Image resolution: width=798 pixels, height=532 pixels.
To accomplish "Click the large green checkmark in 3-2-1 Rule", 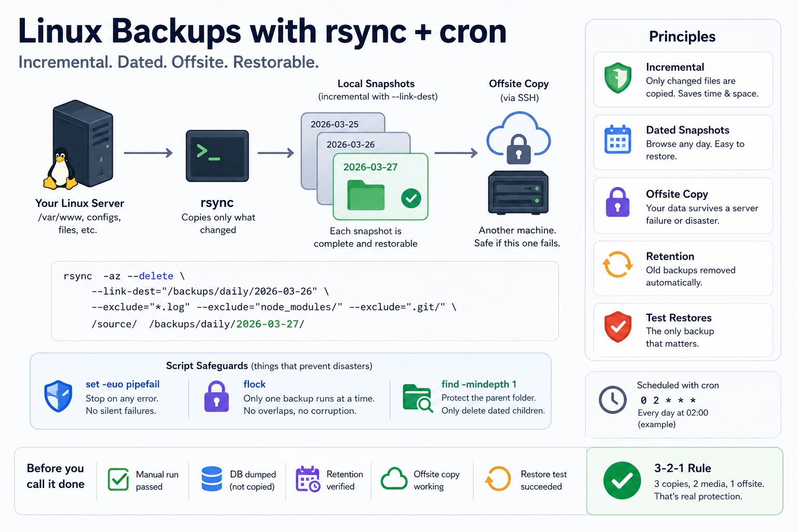I will (622, 481).
